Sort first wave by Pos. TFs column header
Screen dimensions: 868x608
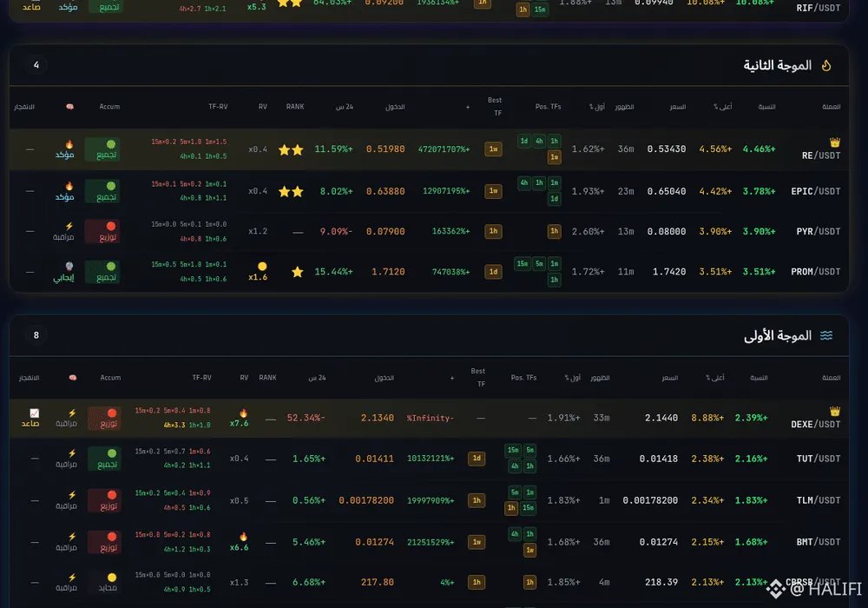tap(523, 378)
